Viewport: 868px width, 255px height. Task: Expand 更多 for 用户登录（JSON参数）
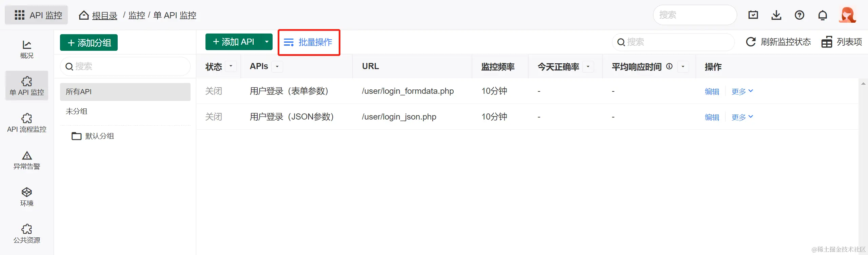tap(742, 117)
